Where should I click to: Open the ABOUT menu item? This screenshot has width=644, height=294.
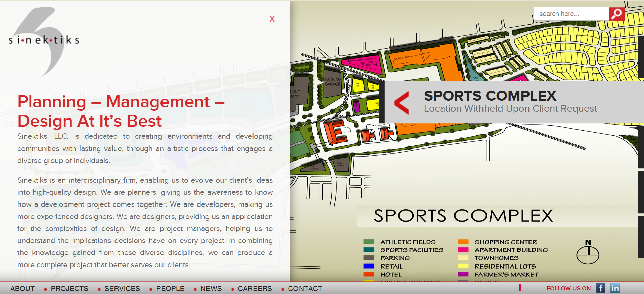(22, 288)
